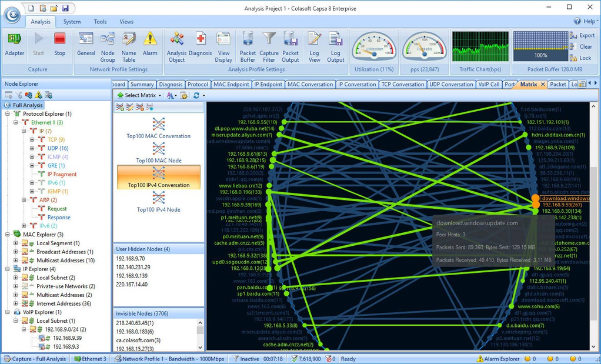Image resolution: width=601 pixels, height=364 pixels.
Task: Collapse the VoIP Explorer node
Action: coord(7,312)
